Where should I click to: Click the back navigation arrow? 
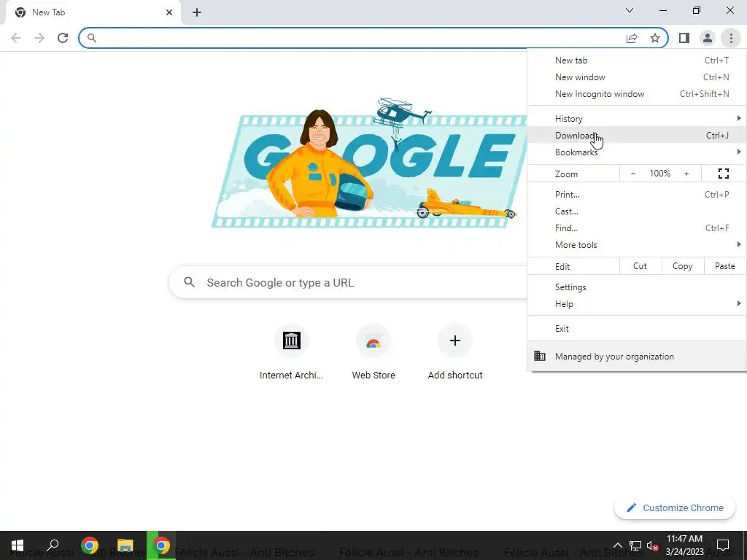(x=16, y=38)
